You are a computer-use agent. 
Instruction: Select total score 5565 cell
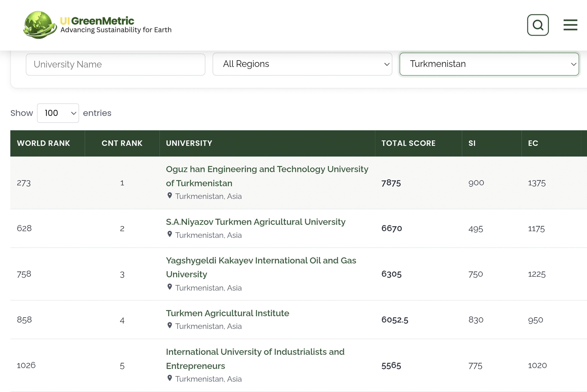tap(391, 366)
